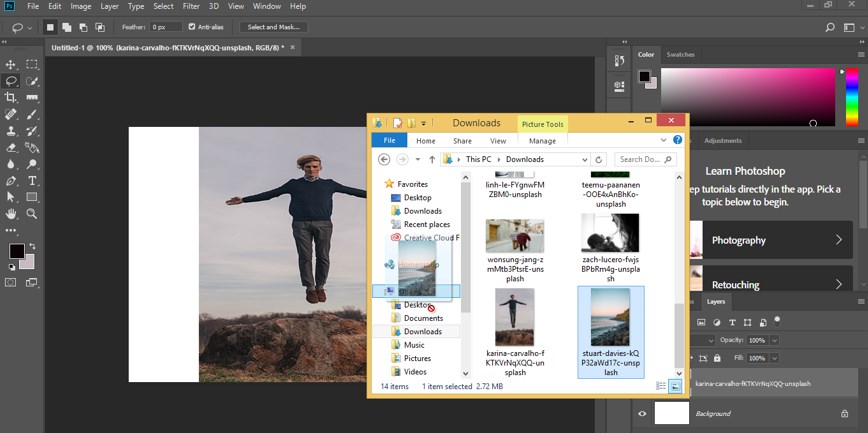The height and width of the screenshot is (433, 868).
Task: Pick the Horizontal Type tool
Action: tap(32, 181)
